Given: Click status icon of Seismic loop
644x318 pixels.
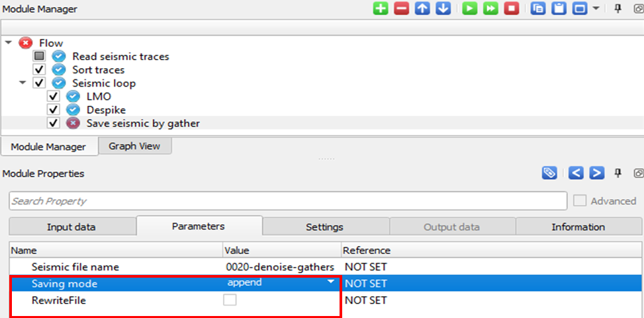Looking at the screenshot, I should click(59, 83).
